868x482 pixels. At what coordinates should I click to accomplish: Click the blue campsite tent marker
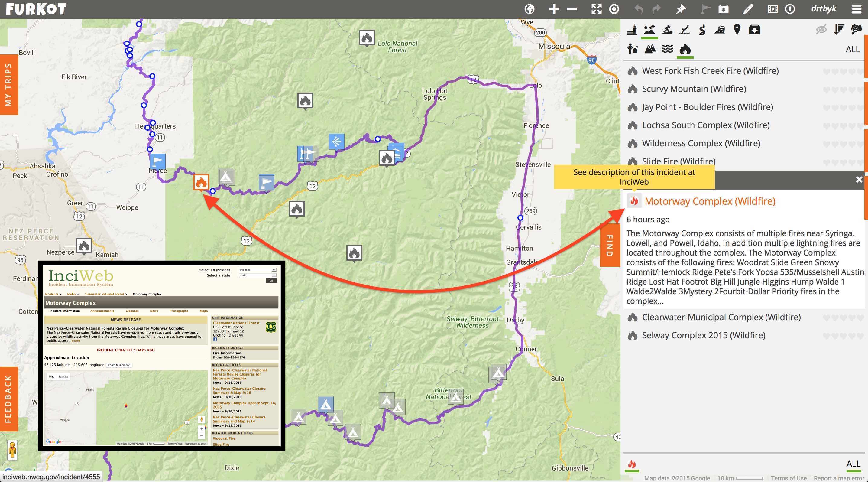point(325,404)
